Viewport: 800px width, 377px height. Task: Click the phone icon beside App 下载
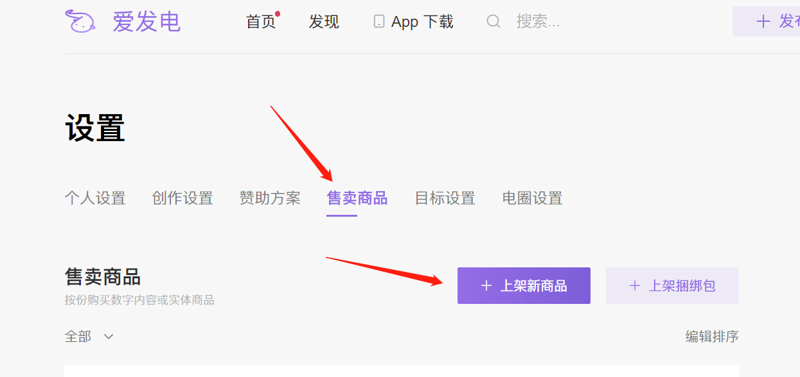coord(379,21)
